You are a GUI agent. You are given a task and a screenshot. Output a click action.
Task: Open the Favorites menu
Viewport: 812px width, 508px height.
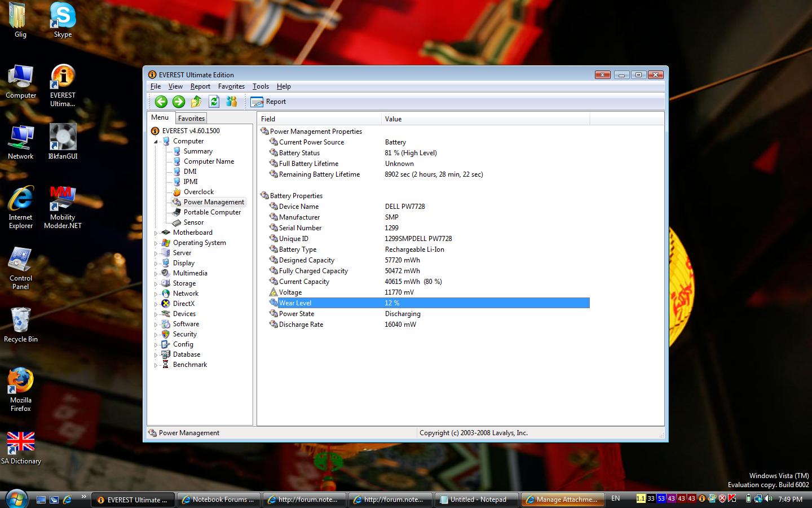tap(231, 86)
